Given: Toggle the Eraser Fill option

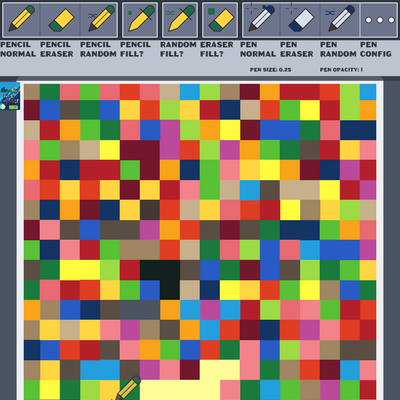Looking at the screenshot, I should 220,20.
